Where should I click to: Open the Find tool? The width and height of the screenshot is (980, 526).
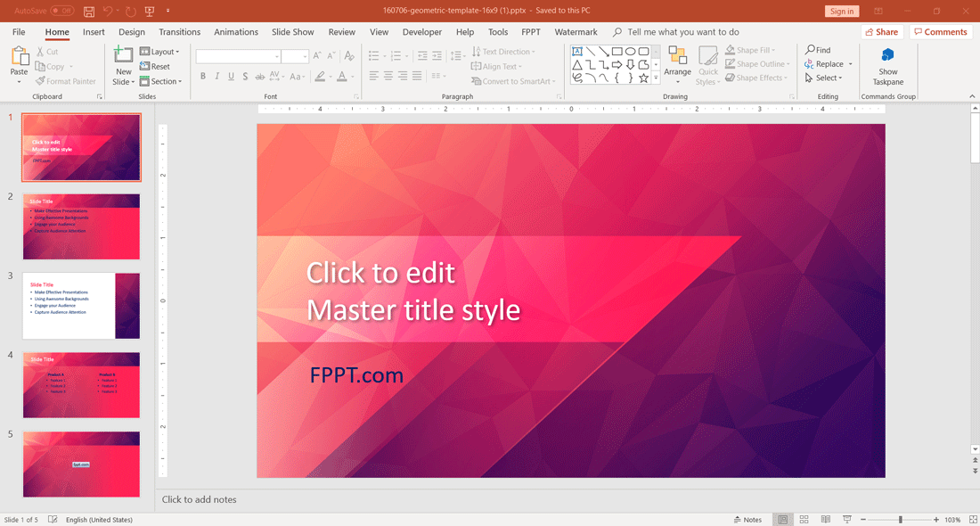click(818, 50)
